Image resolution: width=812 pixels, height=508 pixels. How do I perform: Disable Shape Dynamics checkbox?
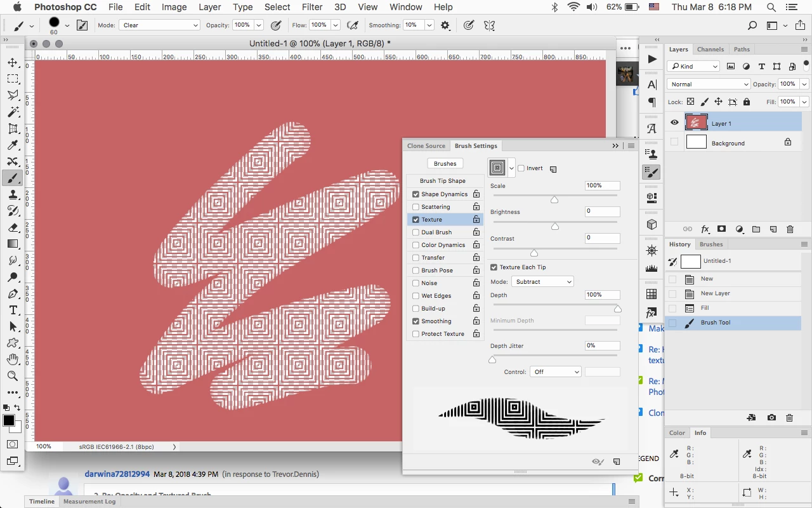(416, 194)
